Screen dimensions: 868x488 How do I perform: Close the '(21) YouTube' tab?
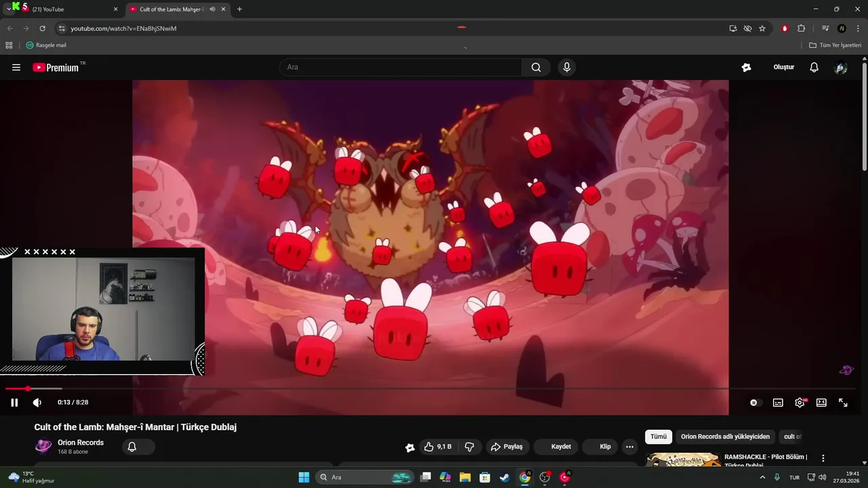[115, 9]
